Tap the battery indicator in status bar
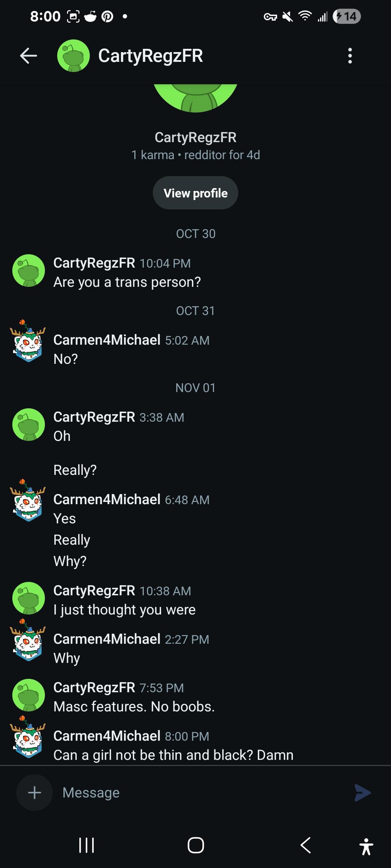Image resolution: width=391 pixels, height=868 pixels. point(347,16)
